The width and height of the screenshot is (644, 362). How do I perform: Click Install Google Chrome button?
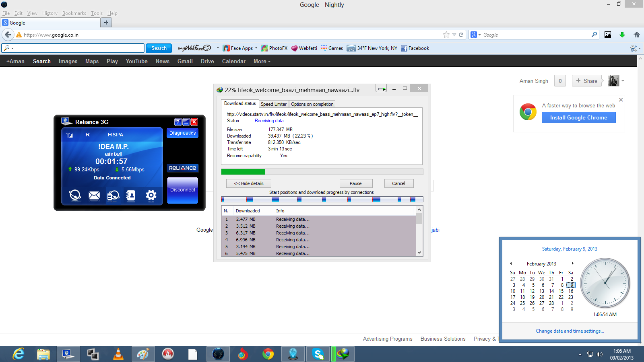(579, 117)
